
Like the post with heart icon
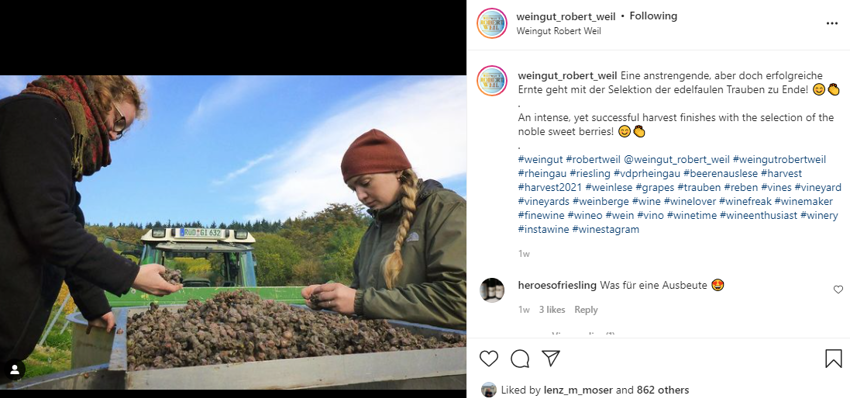pos(488,358)
